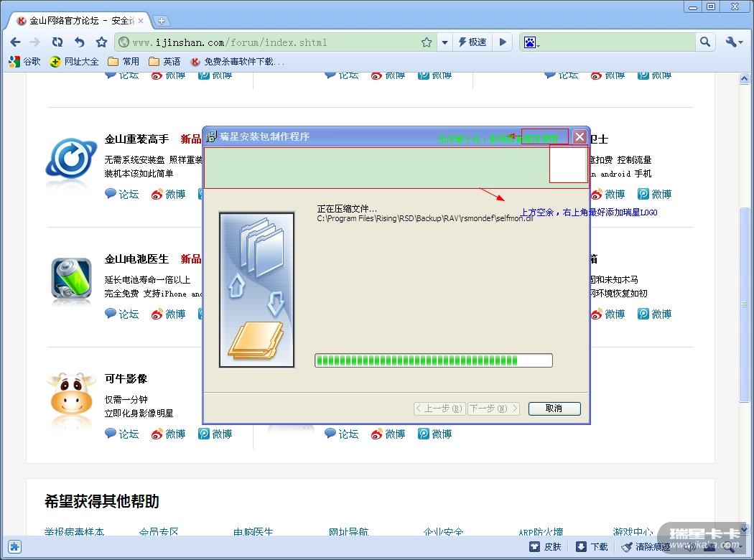The height and width of the screenshot is (560, 754).
Task: Click the 立即化身影像明星 description text
Action: point(139,413)
